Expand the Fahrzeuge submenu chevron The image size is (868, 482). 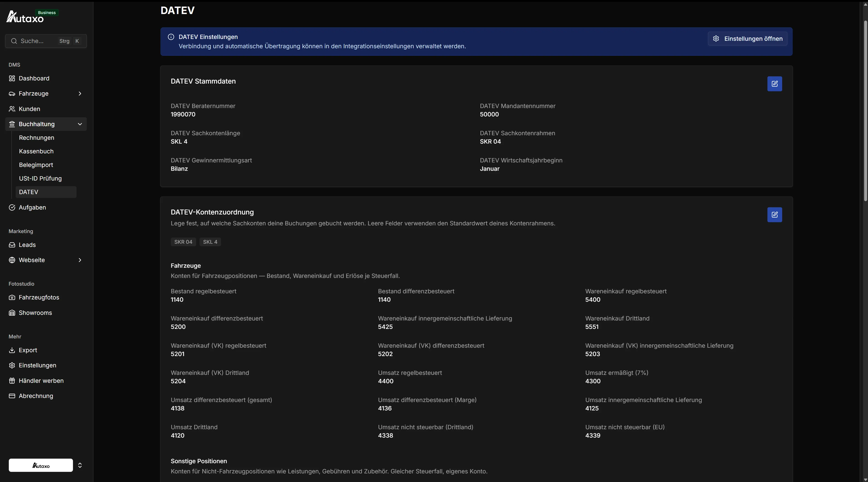80,94
